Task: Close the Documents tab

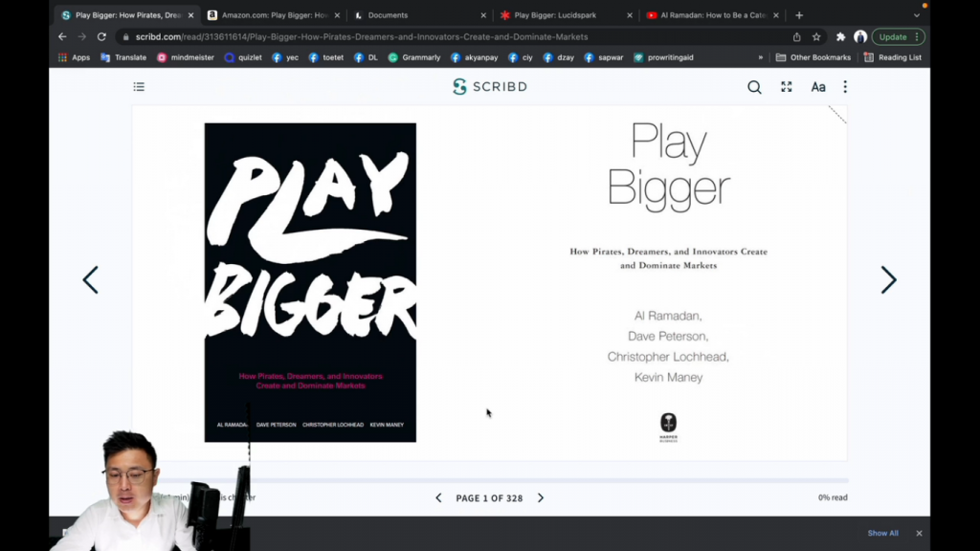Action: click(483, 15)
